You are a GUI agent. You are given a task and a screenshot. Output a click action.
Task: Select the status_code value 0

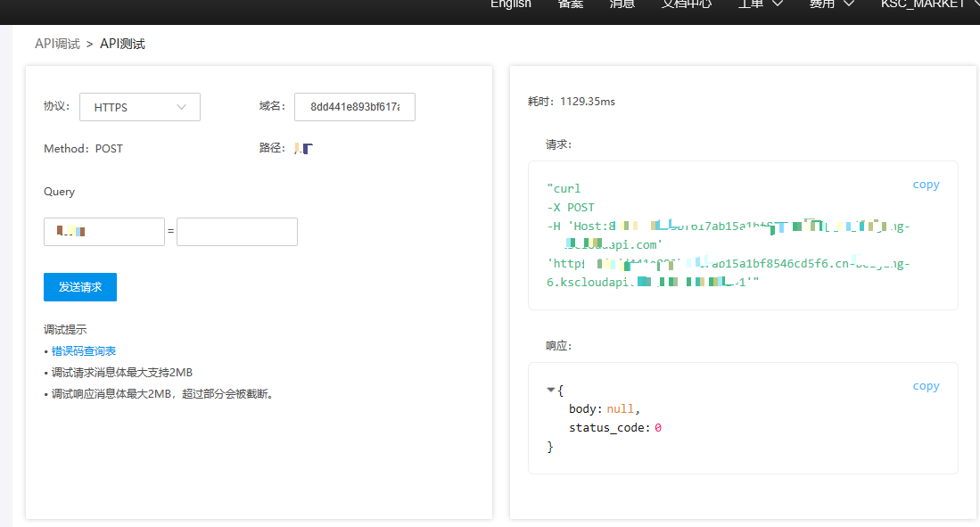click(x=658, y=428)
